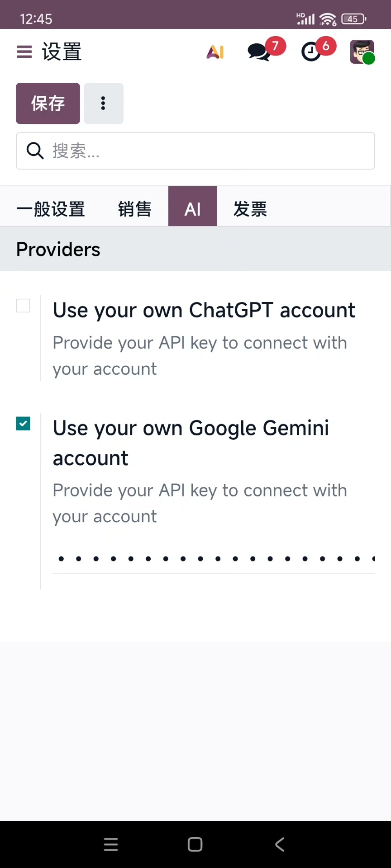The height and width of the screenshot is (868, 391).
Task: Tap the Android recent apps icon
Action: 111,844
